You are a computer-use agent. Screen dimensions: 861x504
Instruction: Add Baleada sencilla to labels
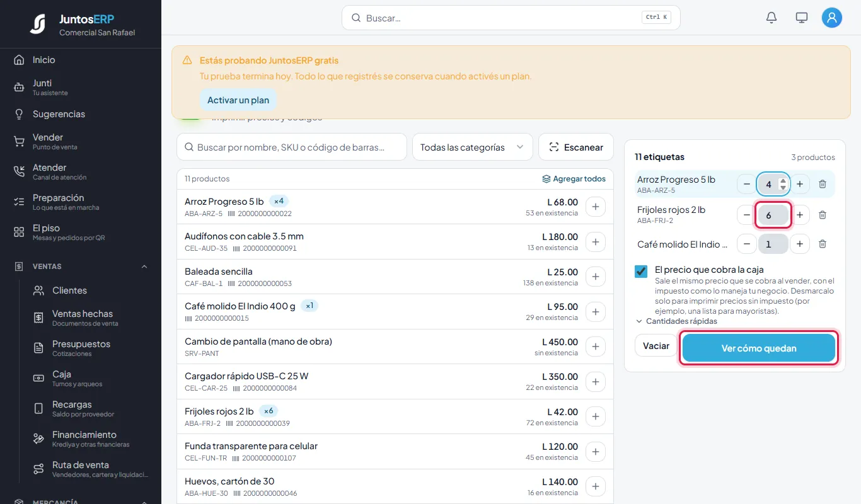click(596, 277)
